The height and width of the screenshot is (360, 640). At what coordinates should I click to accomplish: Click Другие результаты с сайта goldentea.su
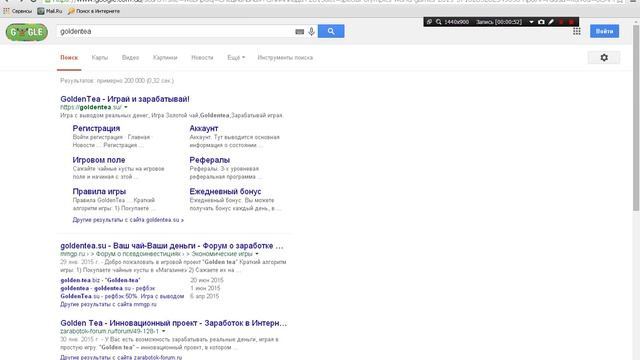point(128,220)
